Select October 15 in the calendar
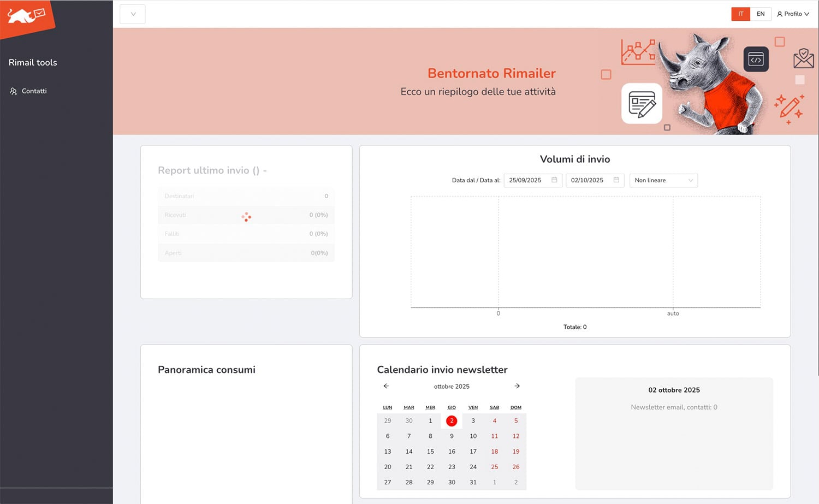Screen dimensions: 819x504 [x=430, y=452]
